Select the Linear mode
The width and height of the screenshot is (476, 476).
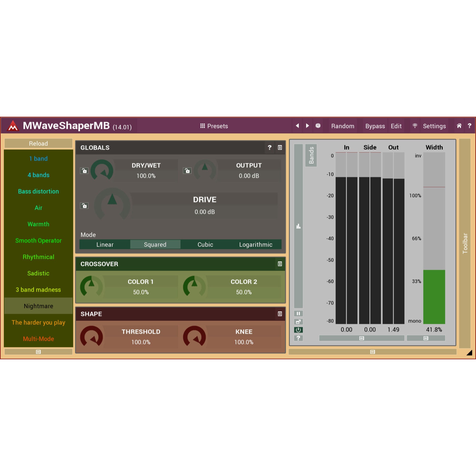pyautogui.click(x=105, y=244)
